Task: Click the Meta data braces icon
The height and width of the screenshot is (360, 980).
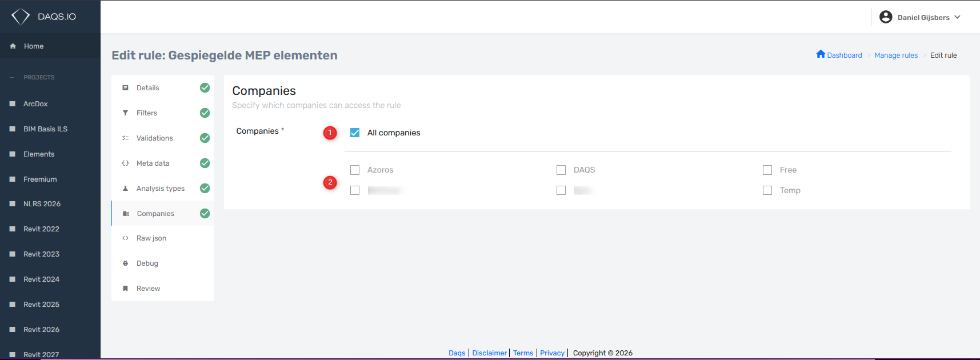Action: (125, 163)
